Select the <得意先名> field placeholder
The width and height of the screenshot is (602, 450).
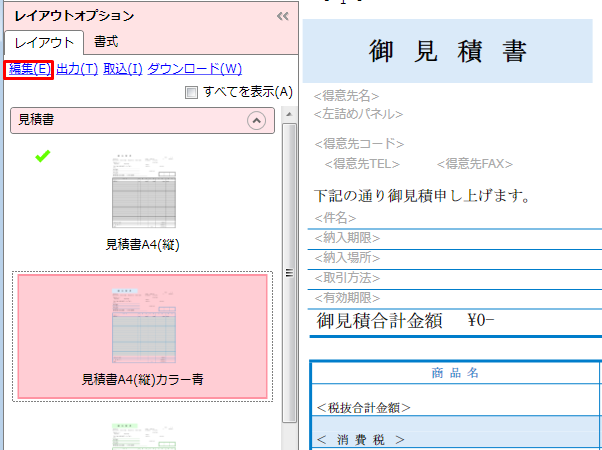click(346, 97)
